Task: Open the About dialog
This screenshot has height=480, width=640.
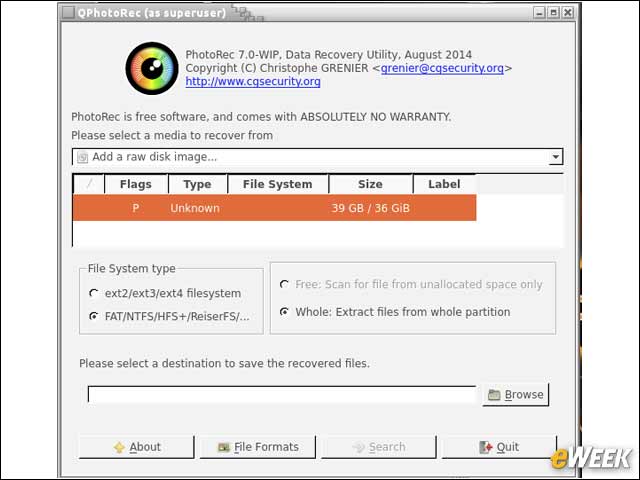Action: (x=136, y=447)
